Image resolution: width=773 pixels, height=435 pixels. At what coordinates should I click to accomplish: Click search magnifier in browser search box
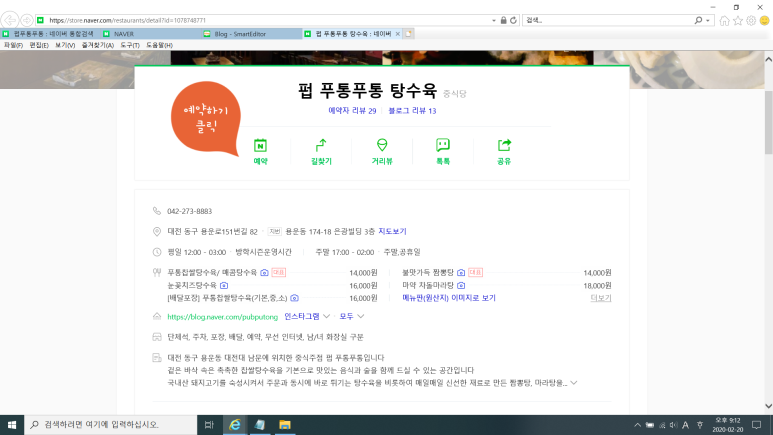pos(699,20)
